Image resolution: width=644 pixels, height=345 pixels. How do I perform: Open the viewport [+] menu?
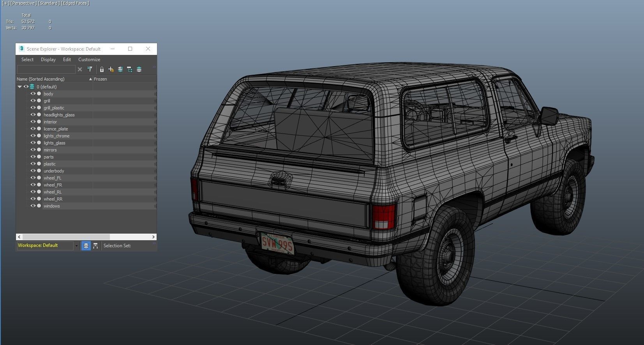pos(5,3)
